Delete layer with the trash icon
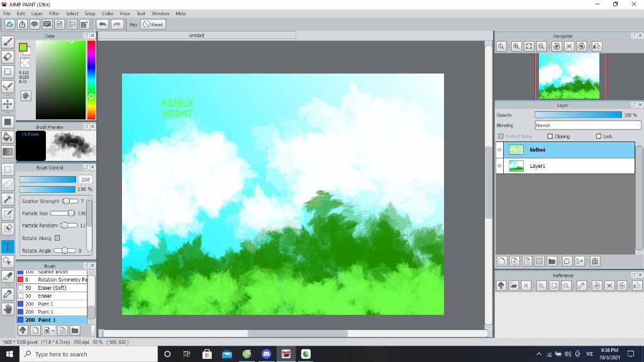This screenshot has width=644, height=362. (x=595, y=261)
